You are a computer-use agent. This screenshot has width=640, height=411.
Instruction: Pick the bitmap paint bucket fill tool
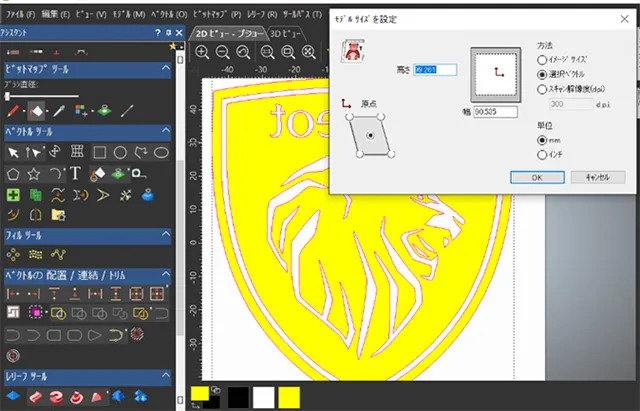[37, 110]
